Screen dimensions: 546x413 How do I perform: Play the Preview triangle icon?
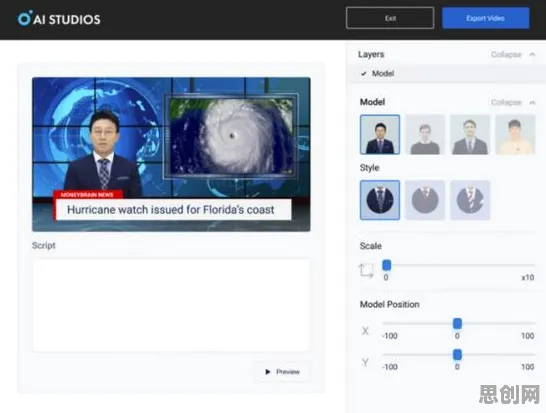tap(267, 372)
